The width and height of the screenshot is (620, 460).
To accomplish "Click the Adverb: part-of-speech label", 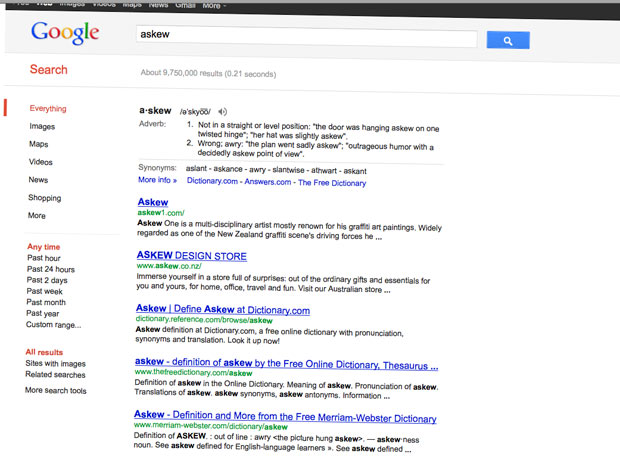I will tap(152, 123).
